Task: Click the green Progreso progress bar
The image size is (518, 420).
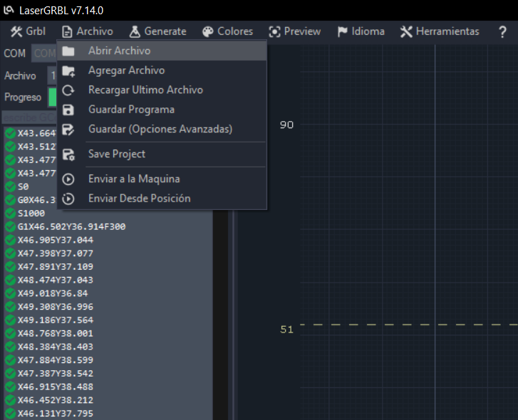Action: [x=52, y=98]
